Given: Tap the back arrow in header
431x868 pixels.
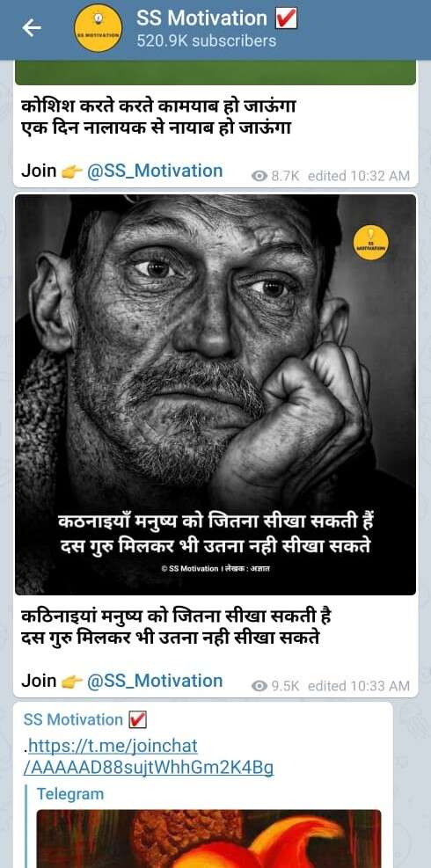Looking at the screenshot, I should (32, 28).
